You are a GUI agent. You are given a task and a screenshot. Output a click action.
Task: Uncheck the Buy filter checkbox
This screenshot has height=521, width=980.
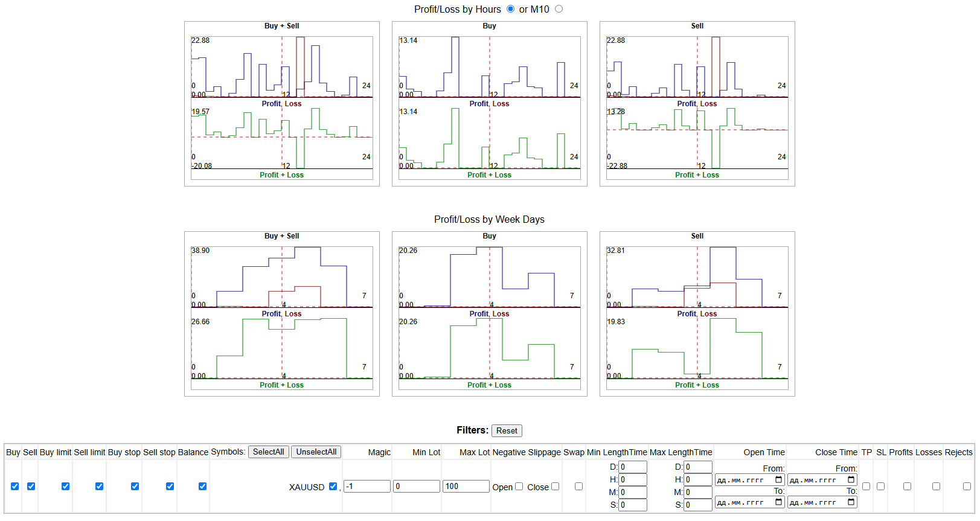click(x=14, y=486)
